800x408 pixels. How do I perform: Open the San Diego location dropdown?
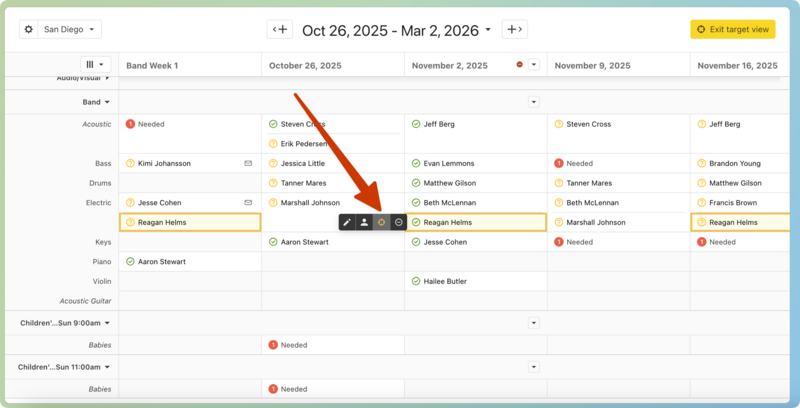pos(71,30)
